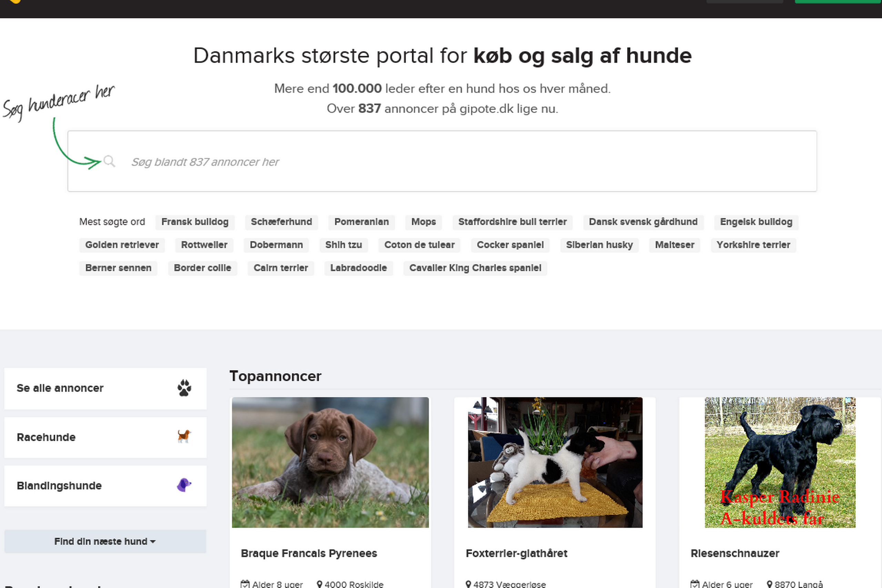This screenshot has width=882, height=588.
Task: Select the Golden retriever search tag
Action: [122, 245]
